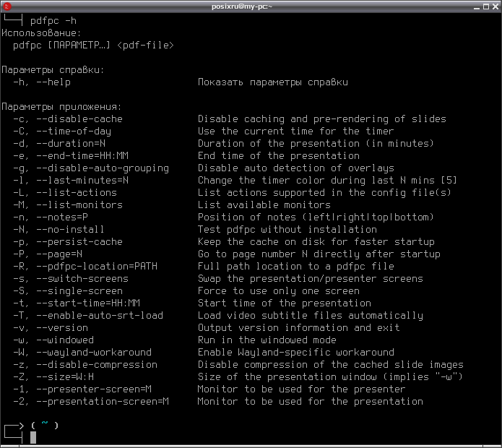Click the typed command 'pdfpc -h'
The image size is (502, 448).
[x=53, y=21]
